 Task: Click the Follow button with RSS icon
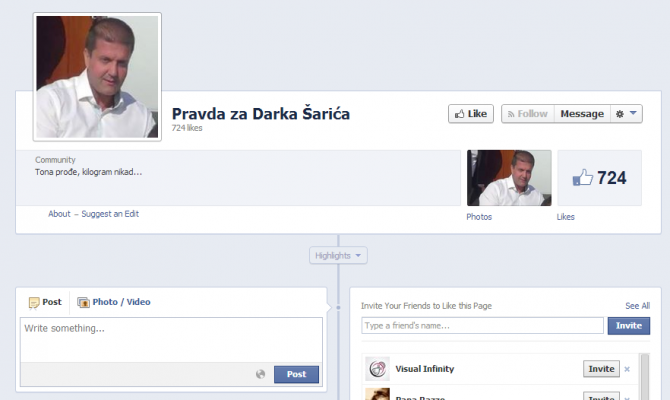point(527,114)
